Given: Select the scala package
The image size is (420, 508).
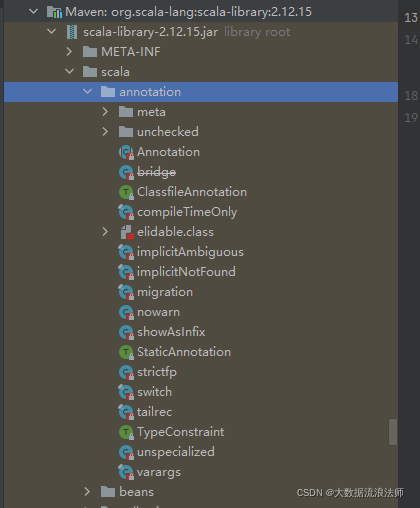Looking at the screenshot, I should (115, 72).
